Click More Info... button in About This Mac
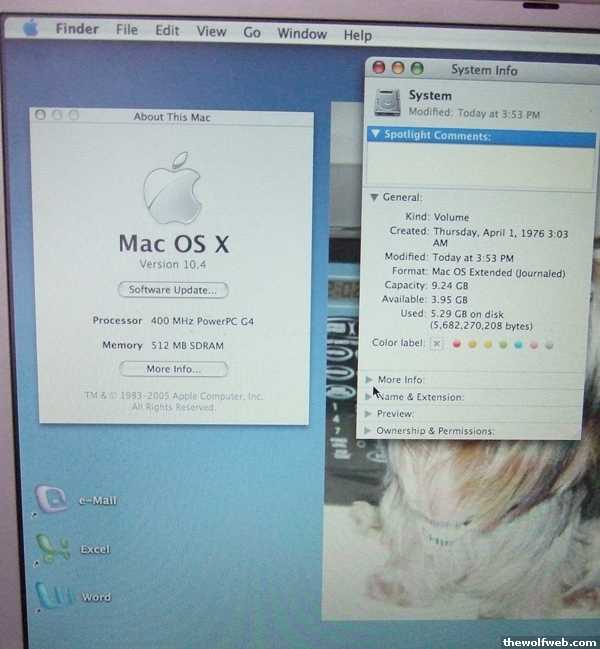This screenshot has height=649, width=600. point(172,369)
